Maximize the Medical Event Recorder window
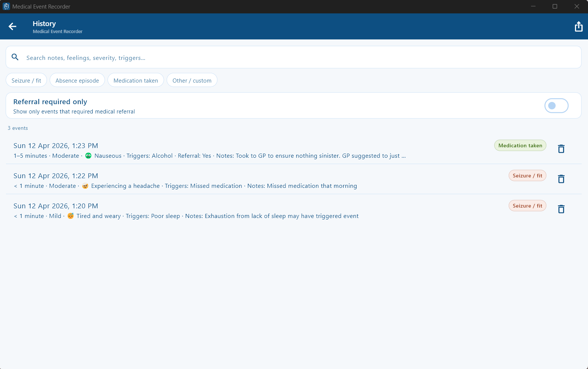The height and width of the screenshot is (369, 588). (555, 6)
